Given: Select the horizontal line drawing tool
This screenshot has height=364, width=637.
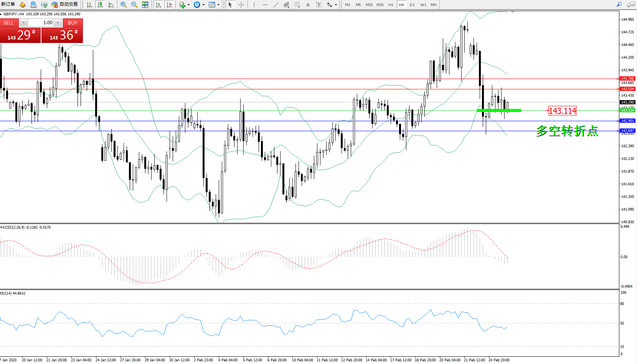Looking at the screenshot, I should coord(265,5).
